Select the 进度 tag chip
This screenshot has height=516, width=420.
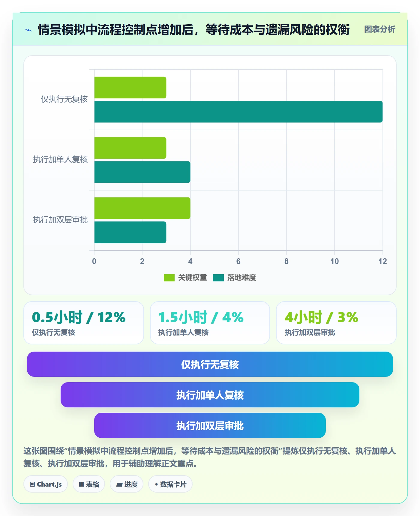coord(127,484)
